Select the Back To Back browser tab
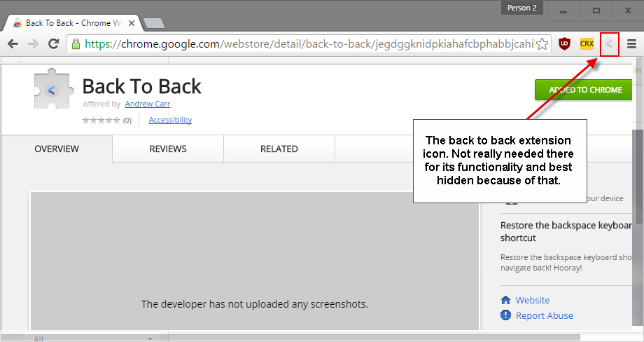This screenshot has height=342, width=644. 73,23
